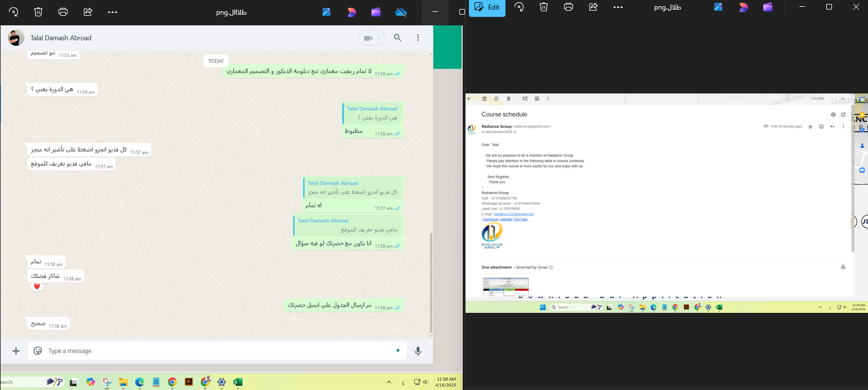Click the share icon above the Gmail screenshot

point(593,7)
